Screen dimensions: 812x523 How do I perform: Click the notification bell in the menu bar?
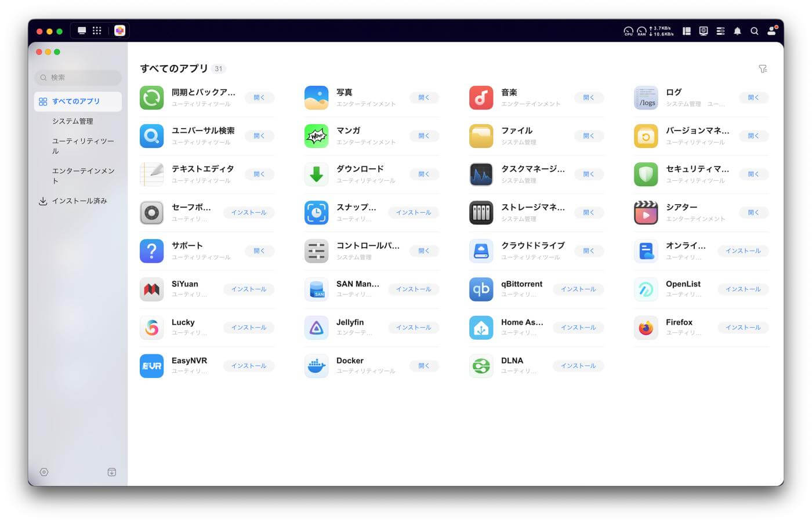click(737, 31)
